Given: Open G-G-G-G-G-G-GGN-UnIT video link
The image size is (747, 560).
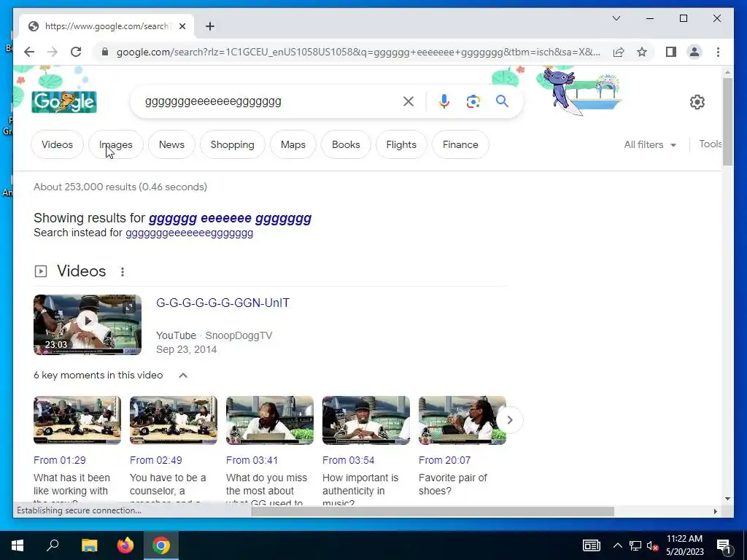Looking at the screenshot, I should (x=222, y=303).
